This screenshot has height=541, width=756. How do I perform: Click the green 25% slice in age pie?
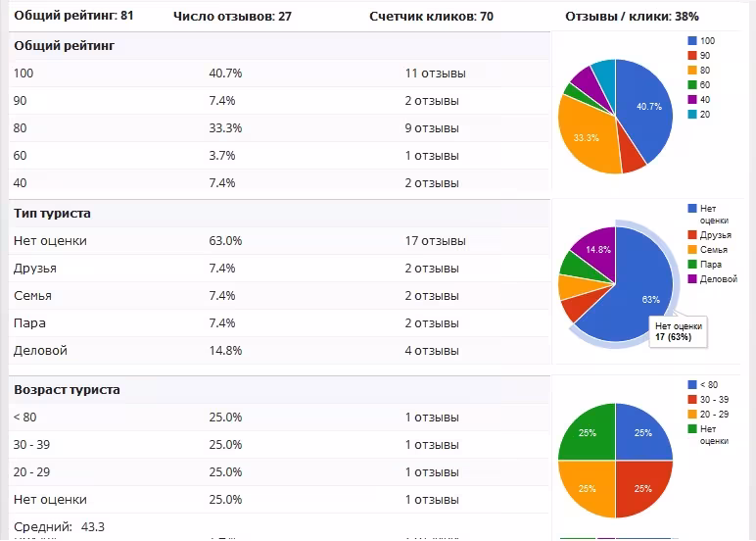[587, 432]
